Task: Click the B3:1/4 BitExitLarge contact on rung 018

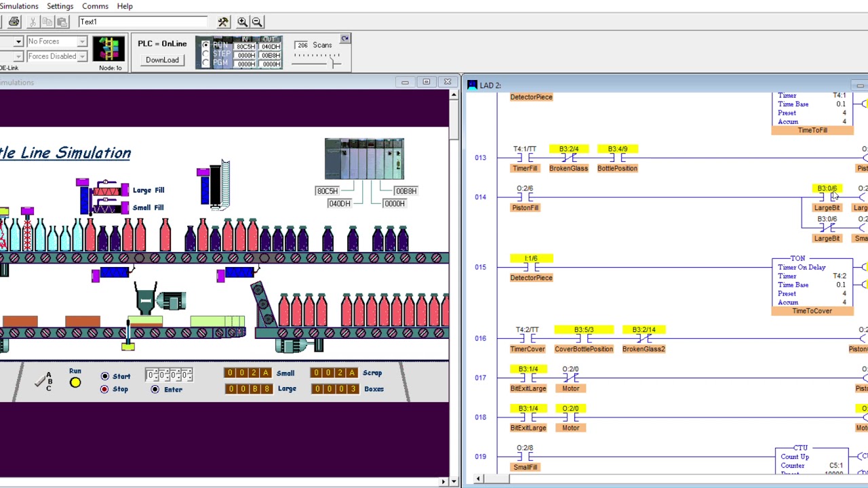Action: tap(528, 418)
